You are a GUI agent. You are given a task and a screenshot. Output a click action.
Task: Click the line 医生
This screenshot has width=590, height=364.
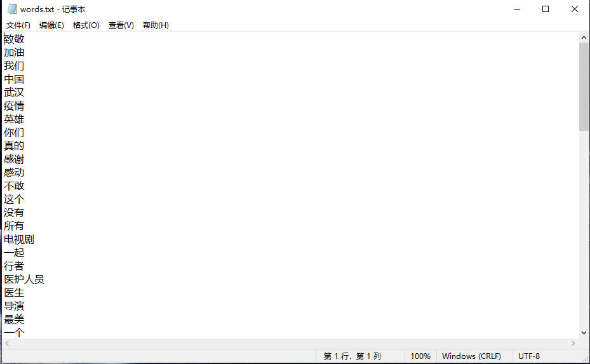click(x=14, y=292)
